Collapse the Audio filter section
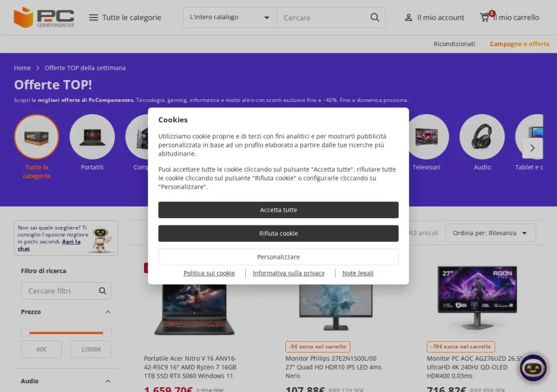This screenshot has height=392, width=557. pyautogui.click(x=108, y=381)
